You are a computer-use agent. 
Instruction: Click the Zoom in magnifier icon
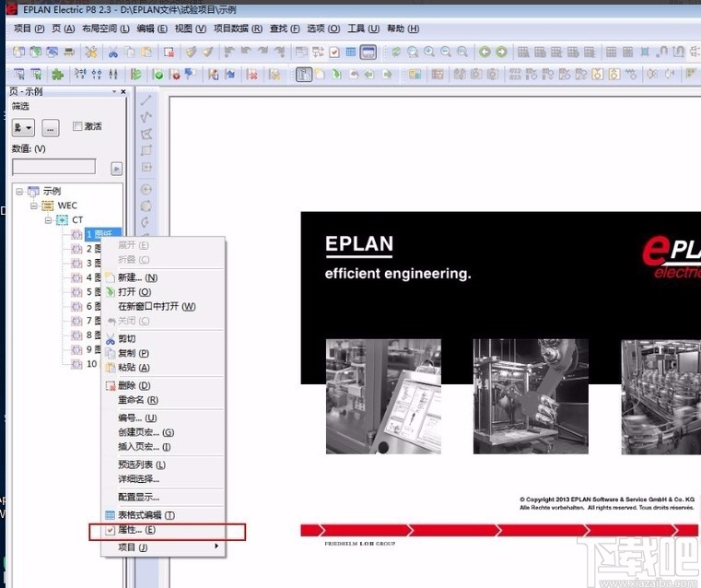429,53
